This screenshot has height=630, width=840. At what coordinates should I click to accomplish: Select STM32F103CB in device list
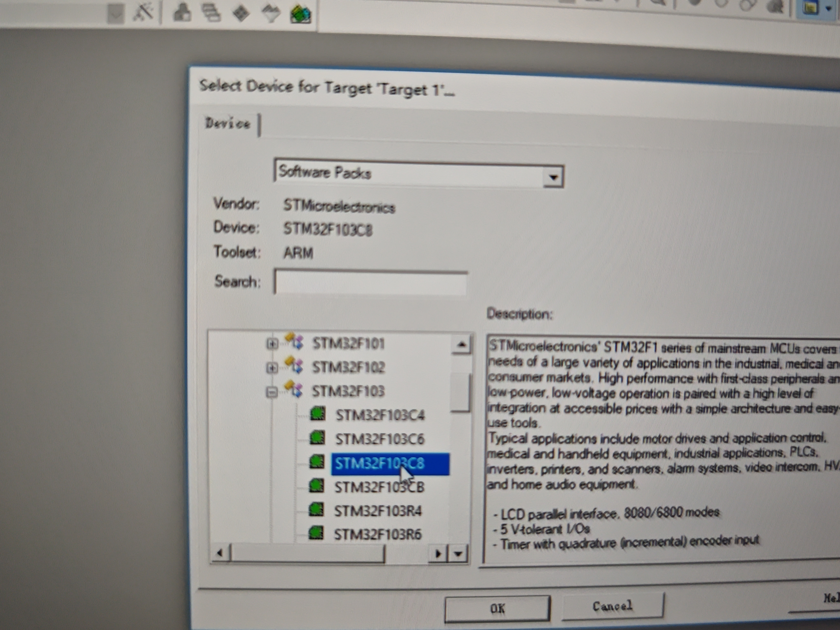pos(379,487)
